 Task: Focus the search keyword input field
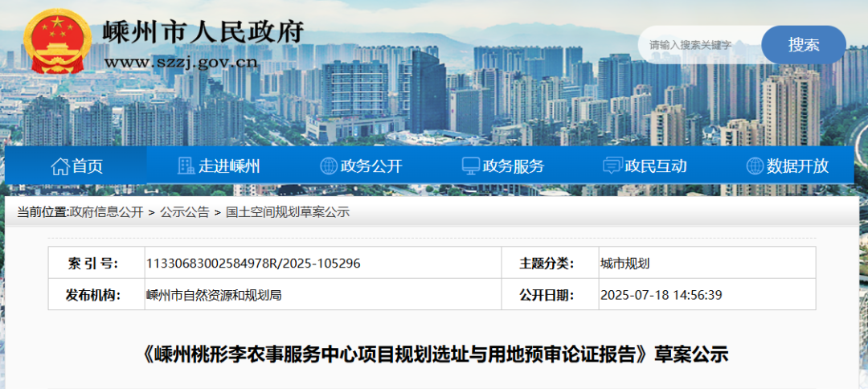[698, 45]
